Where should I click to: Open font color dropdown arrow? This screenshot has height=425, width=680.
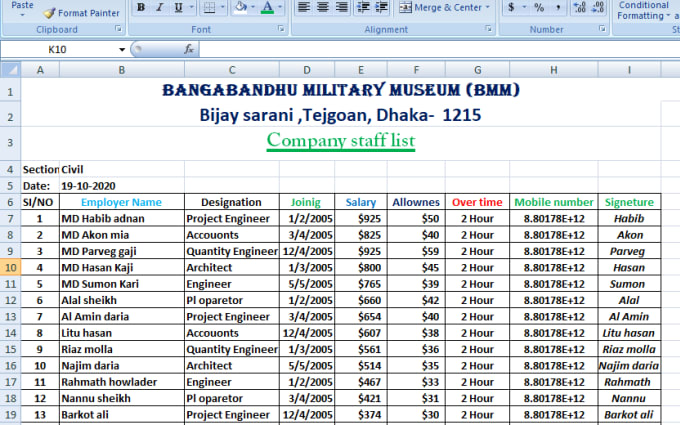[280, 7]
